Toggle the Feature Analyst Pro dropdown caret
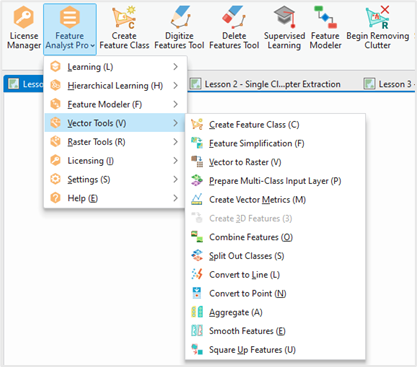Screen dimensions: 417x367 pyautogui.click(x=92, y=46)
